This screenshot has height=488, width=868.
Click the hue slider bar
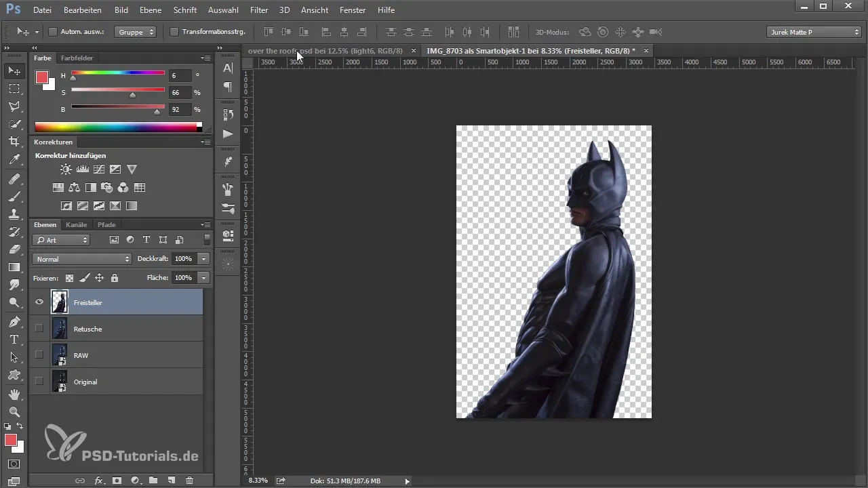pyautogui.click(x=118, y=73)
